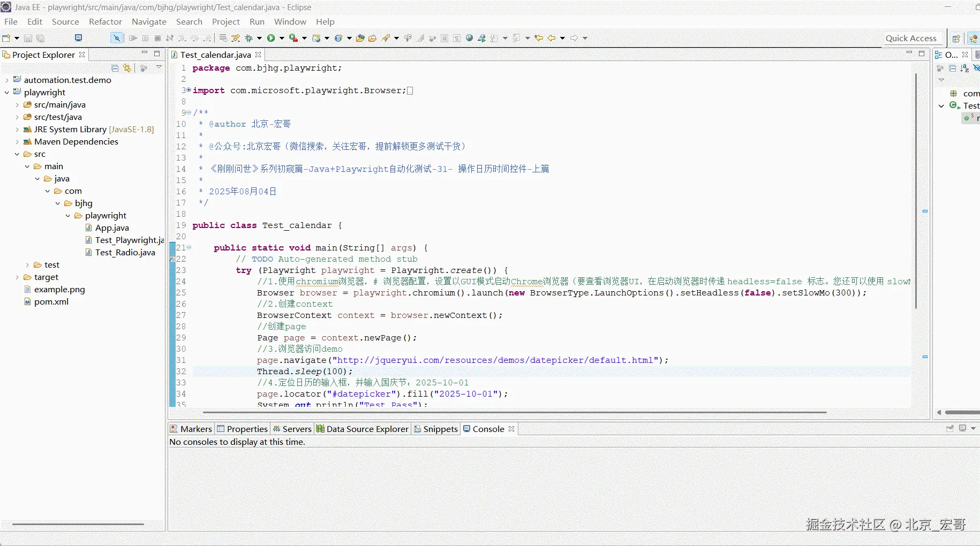Viewport: 980px width, 546px height.
Task: Click the Sort alphabetically icon in Outline
Action: point(964,68)
